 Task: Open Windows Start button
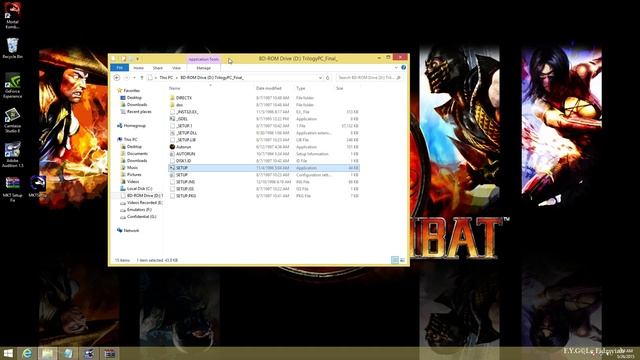pyautogui.click(x=8, y=353)
